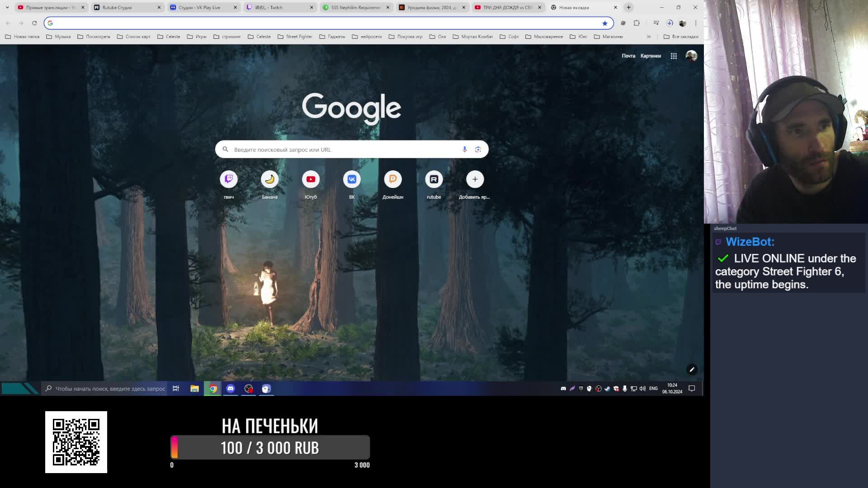
Task: Open the YouTube shortcut tile
Action: click(311, 179)
